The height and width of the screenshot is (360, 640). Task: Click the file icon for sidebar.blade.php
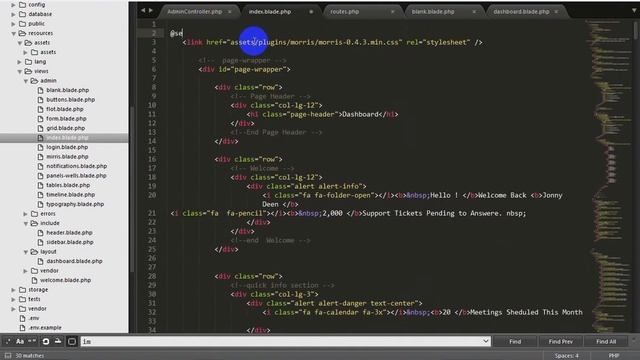tap(40, 242)
